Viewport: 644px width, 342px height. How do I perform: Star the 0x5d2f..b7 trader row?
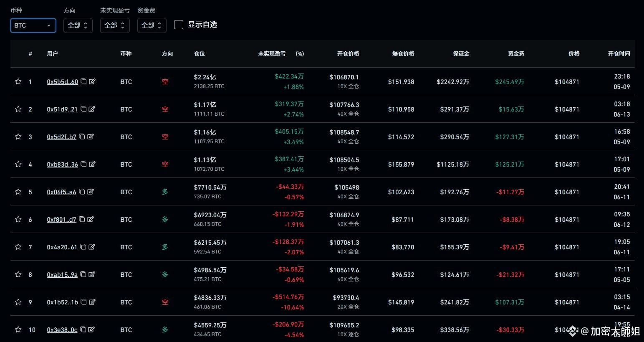pyautogui.click(x=18, y=137)
